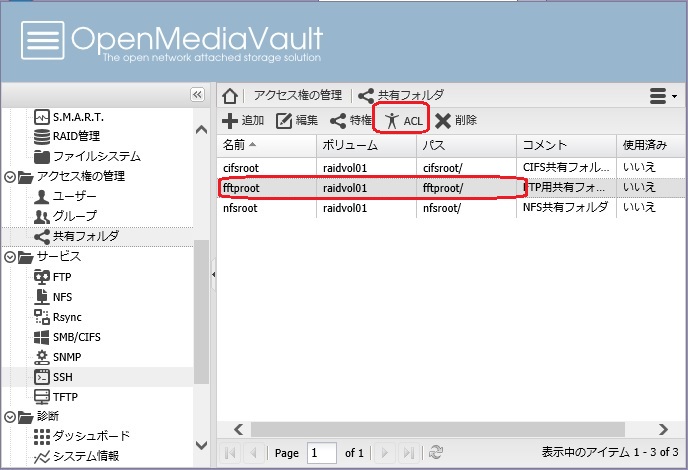Click the home icon in breadcrumb bar
Viewport: 688px width, 470px height.
[x=230, y=95]
